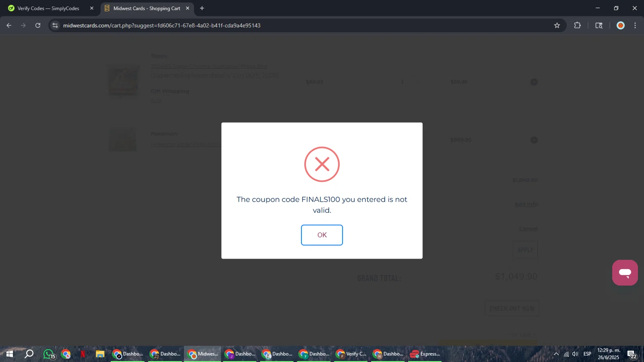Open WhatsApp from the taskbar

point(49,354)
